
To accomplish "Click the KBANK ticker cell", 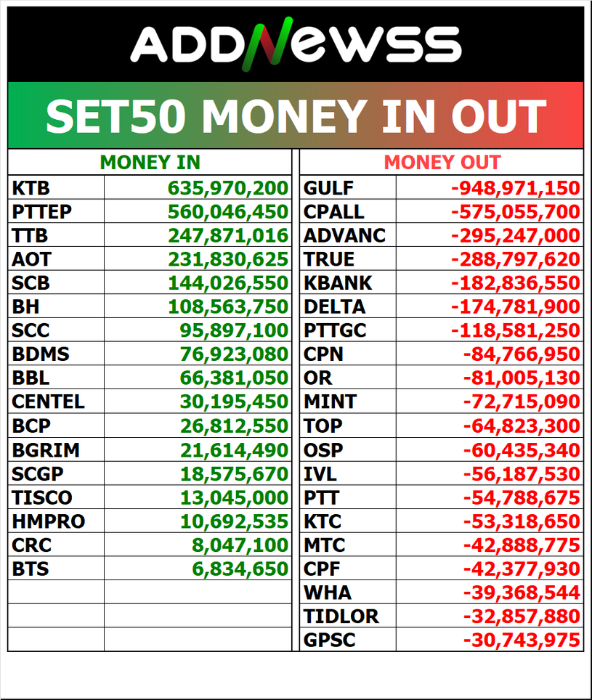I will coord(338,282).
